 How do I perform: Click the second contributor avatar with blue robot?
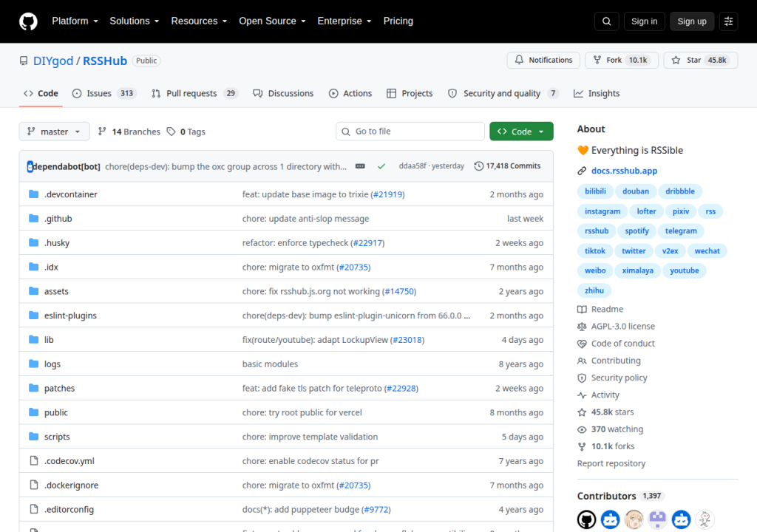(x=610, y=519)
